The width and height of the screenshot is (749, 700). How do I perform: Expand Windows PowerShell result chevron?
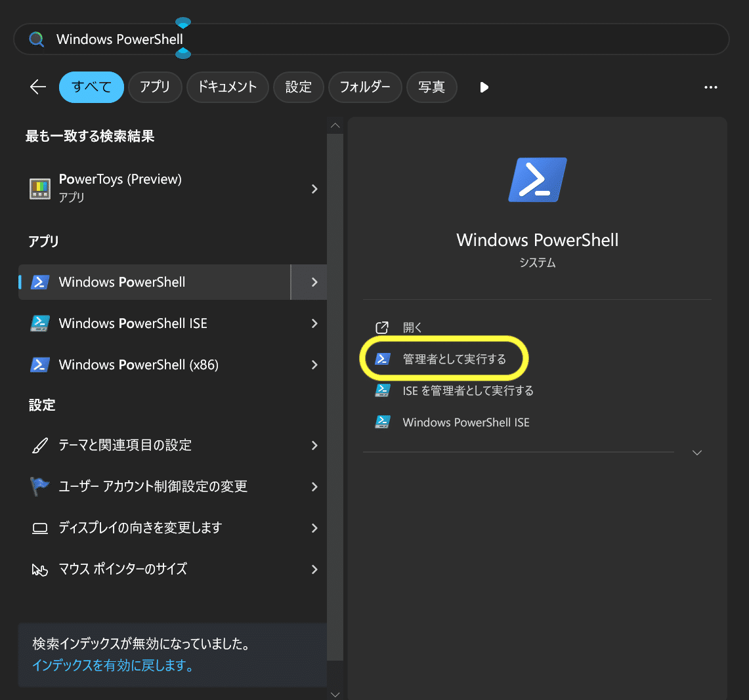[314, 282]
